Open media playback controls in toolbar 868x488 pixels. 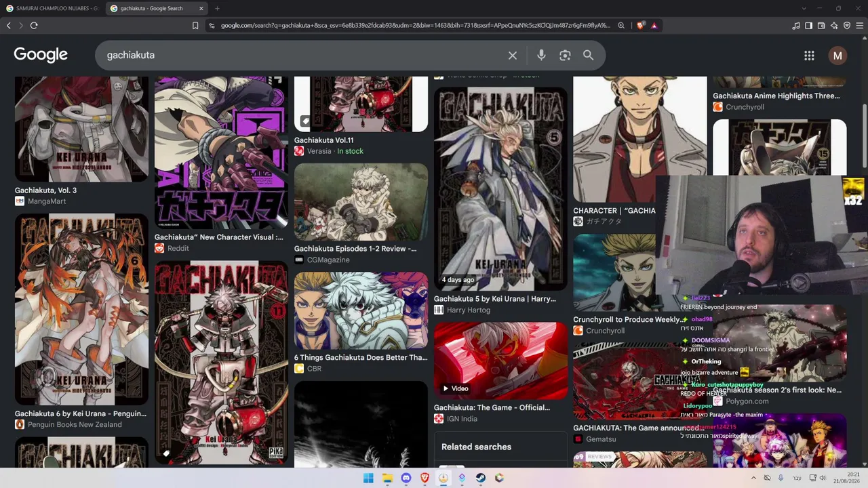pos(795,26)
